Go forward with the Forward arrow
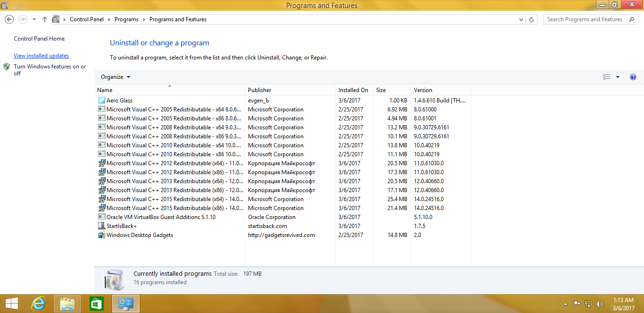 [x=22, y=19]
